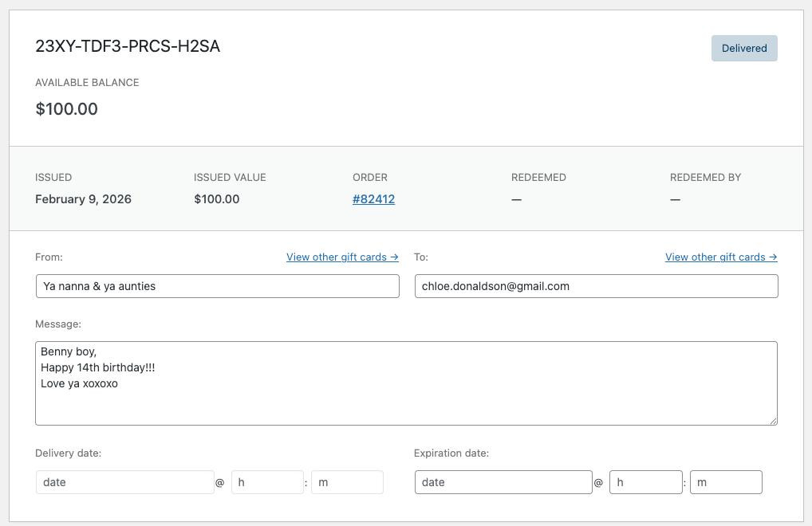Focus the To email address field

596,286
